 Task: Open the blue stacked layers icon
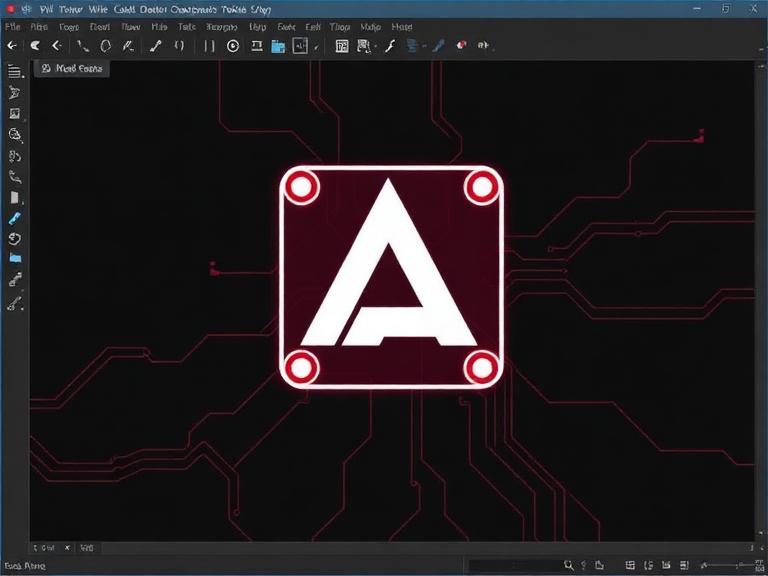coord(412,46)
